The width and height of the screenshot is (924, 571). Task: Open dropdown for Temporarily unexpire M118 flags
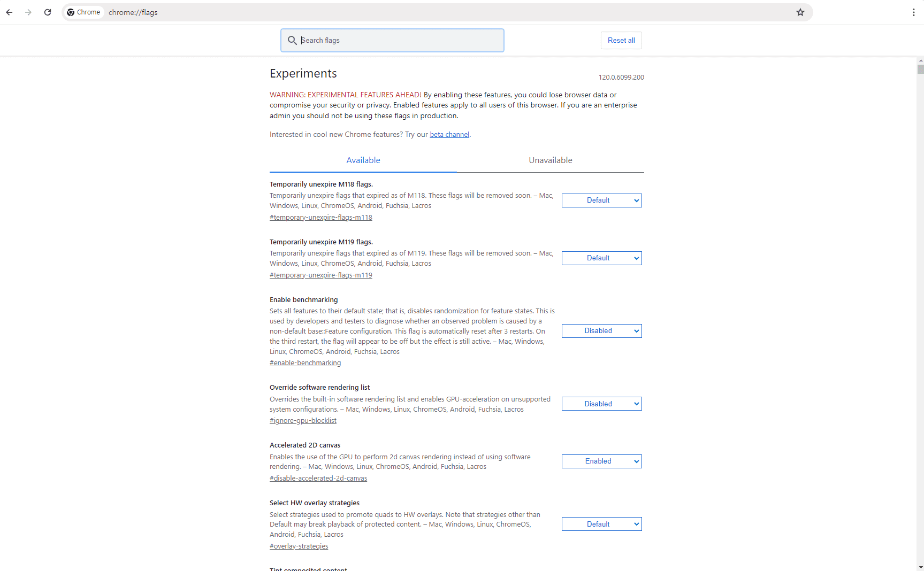[602, 200]
